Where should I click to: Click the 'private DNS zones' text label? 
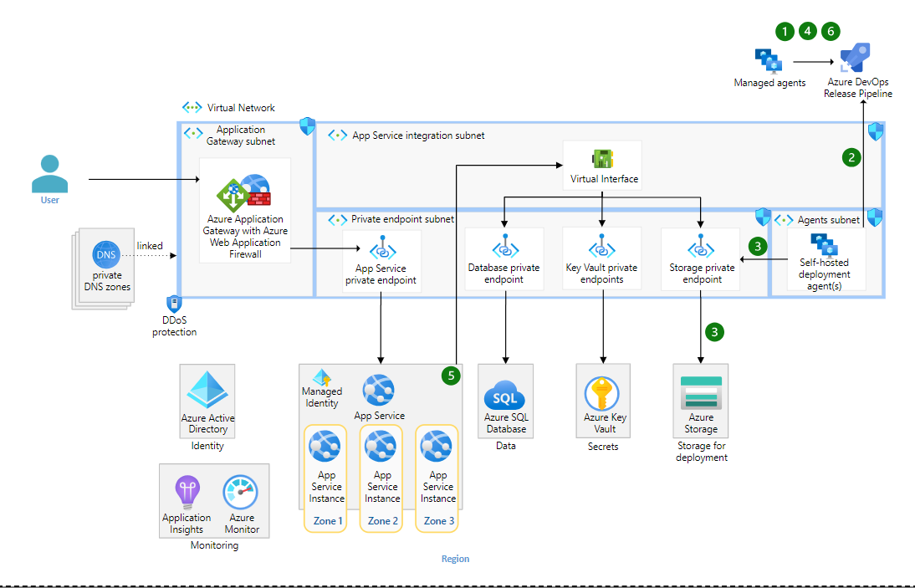[x=107, y=281]
